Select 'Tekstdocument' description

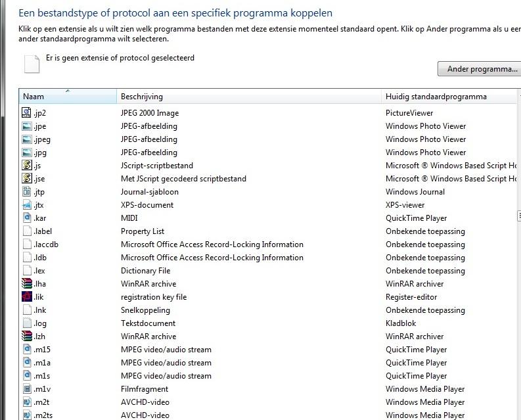(x=148, y=323)
